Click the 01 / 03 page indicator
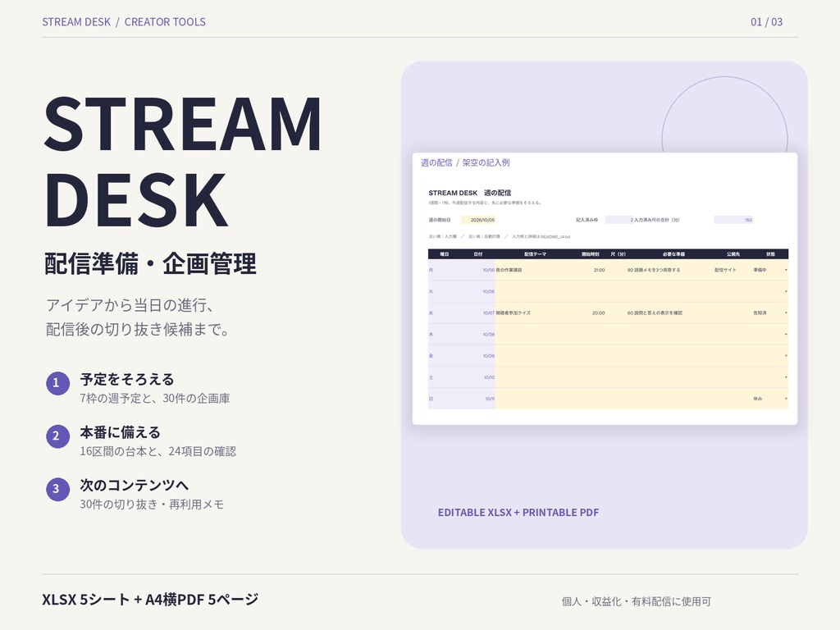 tap(767, 22)
